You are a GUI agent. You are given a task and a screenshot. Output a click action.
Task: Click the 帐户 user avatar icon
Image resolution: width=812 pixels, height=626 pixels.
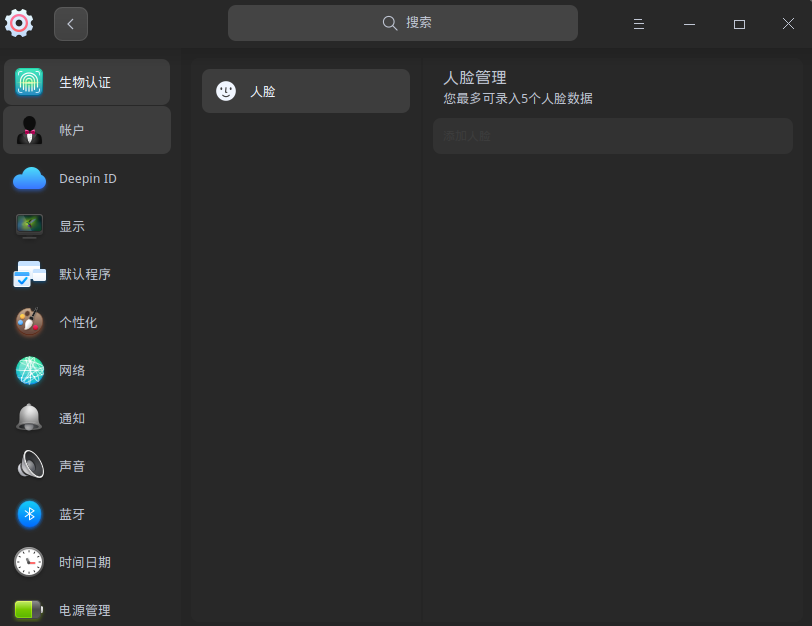pyautogui.click(x=30, y=130)
